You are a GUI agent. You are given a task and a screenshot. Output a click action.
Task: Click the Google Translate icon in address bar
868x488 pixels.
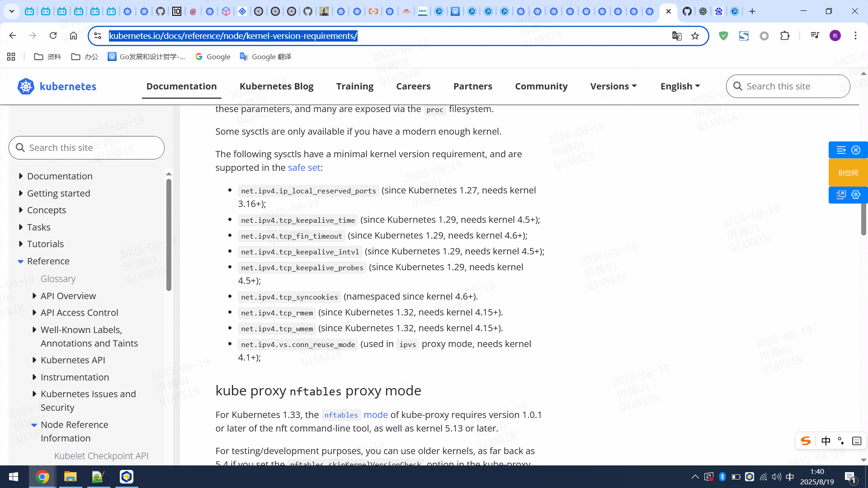pos(676,36)
